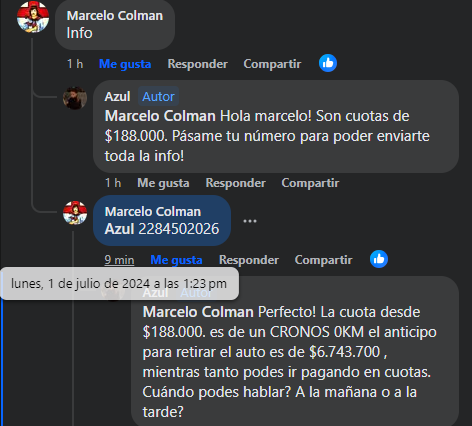472x426 pixels.
Task: Toggle Me gusta on Azul's $188.000 reply
Action: point(163,183)
